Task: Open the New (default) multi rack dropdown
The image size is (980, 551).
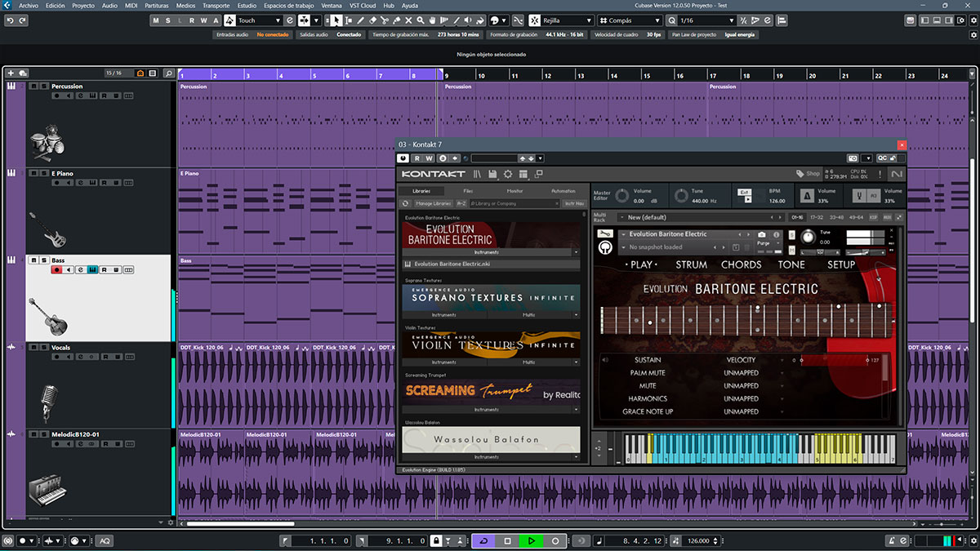Action: point(702,217)
